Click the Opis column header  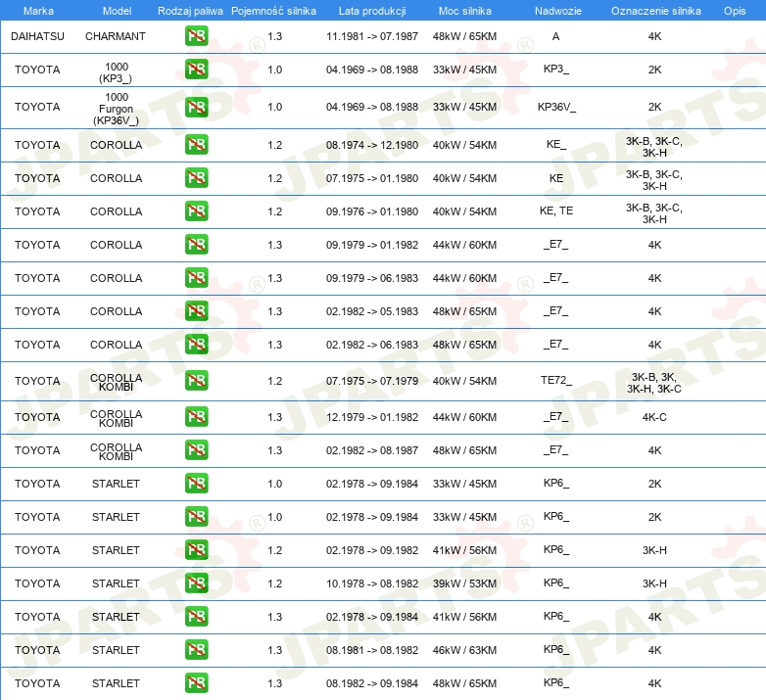(734, 10)
